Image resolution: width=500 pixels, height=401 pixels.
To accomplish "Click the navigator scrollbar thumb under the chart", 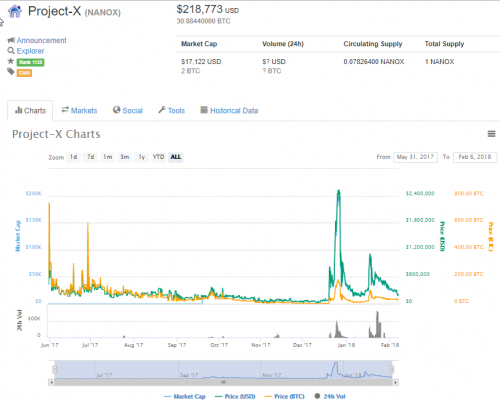I will (x=223, y=382).
